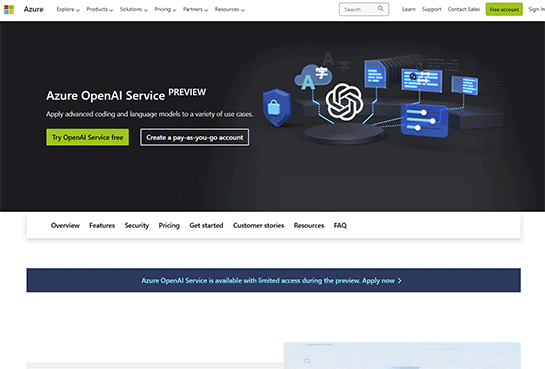This screenshot has height=369, width=545.
Task: Go to the Get started section tab
Action: pos(206,226)
